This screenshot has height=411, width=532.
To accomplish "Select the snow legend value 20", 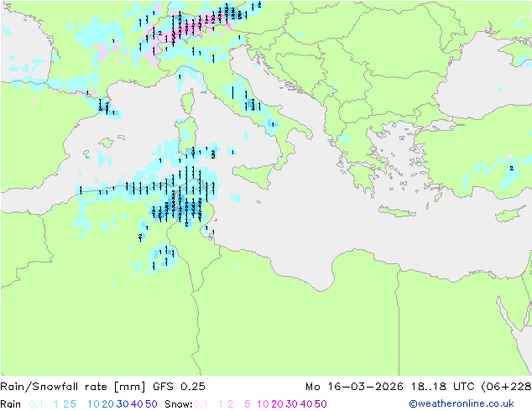I will coord(277,404).
